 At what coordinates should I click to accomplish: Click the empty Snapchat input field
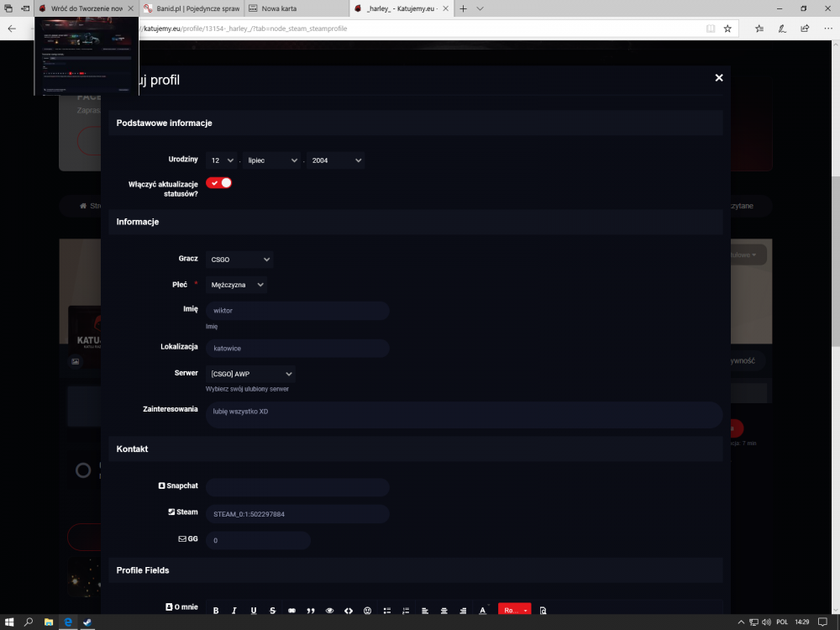(297, 487)
